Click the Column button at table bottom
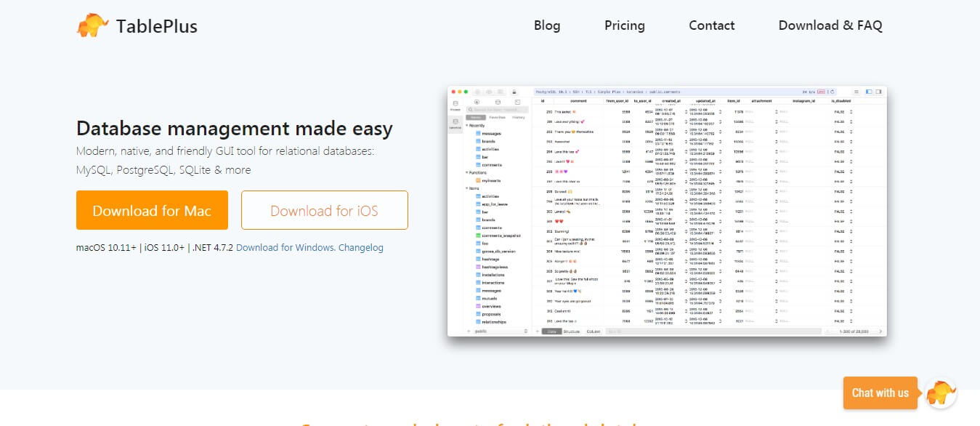Screen dimensions: 980x426 click(x=593, y=331)
